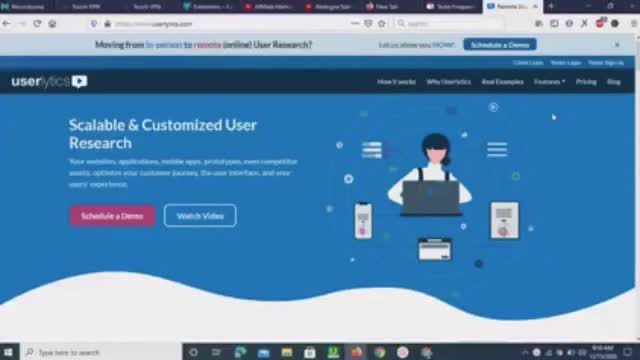
Task: Click the red extension icon with badge
Action: point(600,23)
